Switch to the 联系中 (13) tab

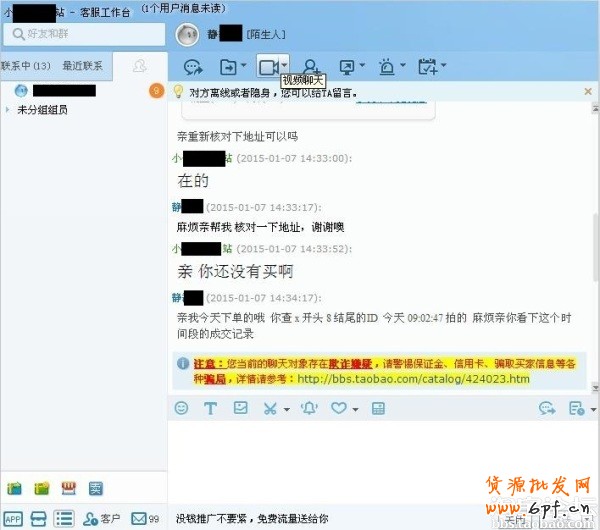click(x=25, y=66)
